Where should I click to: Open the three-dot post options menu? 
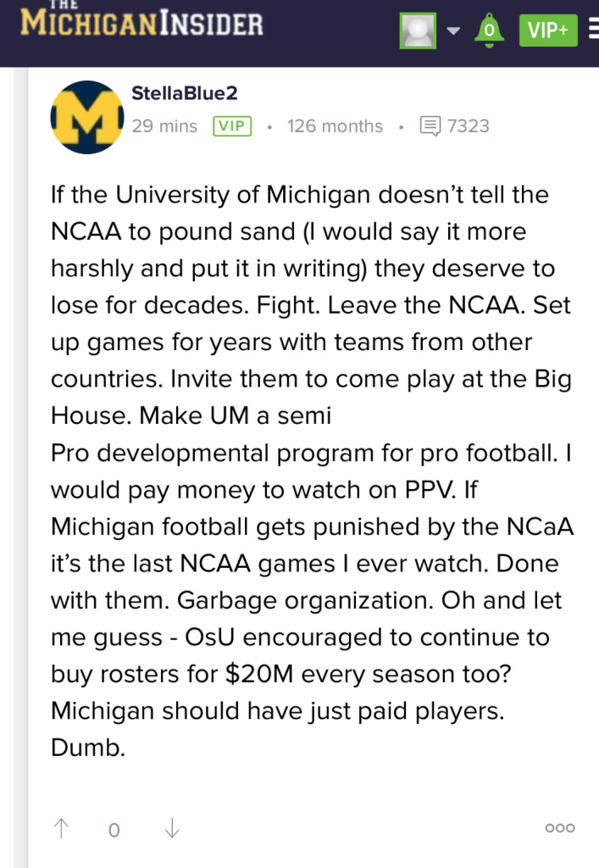[560, 828]
